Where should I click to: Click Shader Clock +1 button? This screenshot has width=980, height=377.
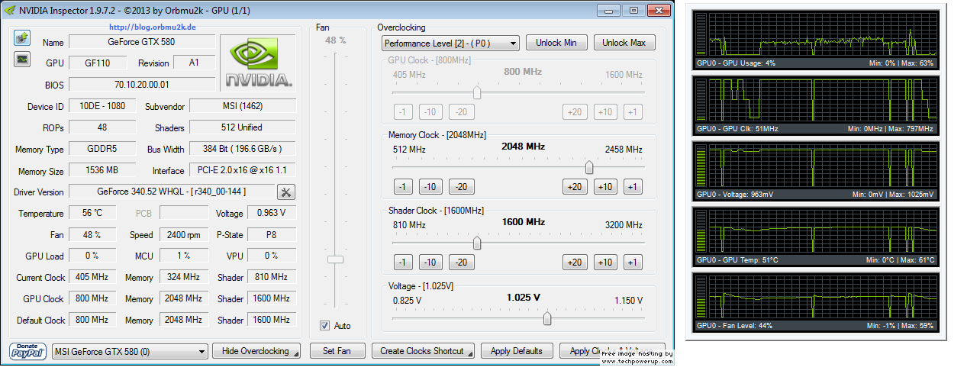[632, 263]
